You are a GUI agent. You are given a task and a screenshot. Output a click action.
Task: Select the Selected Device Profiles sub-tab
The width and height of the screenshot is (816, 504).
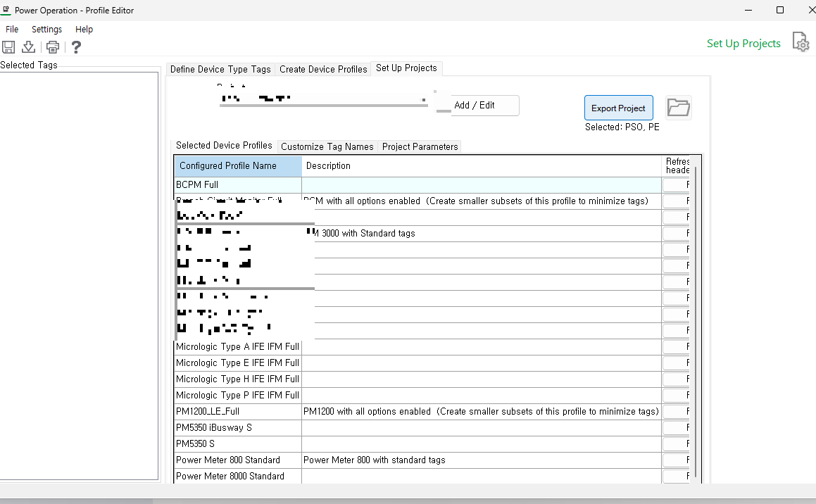click(x=224, y=146)
